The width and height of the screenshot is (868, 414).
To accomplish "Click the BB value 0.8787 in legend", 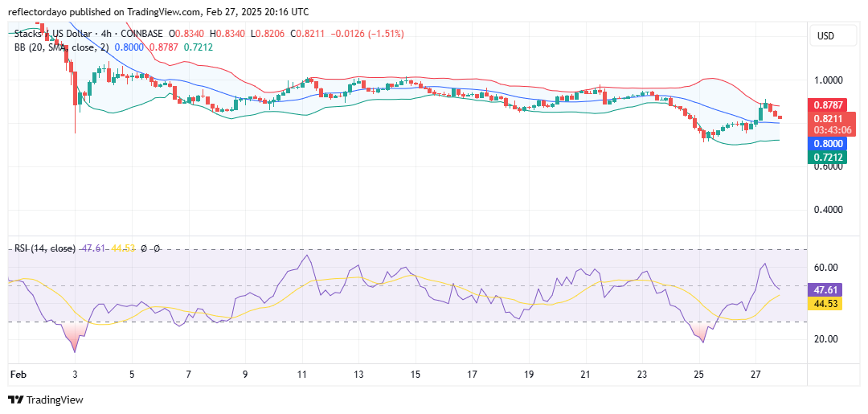I will (x=163, y=47).
